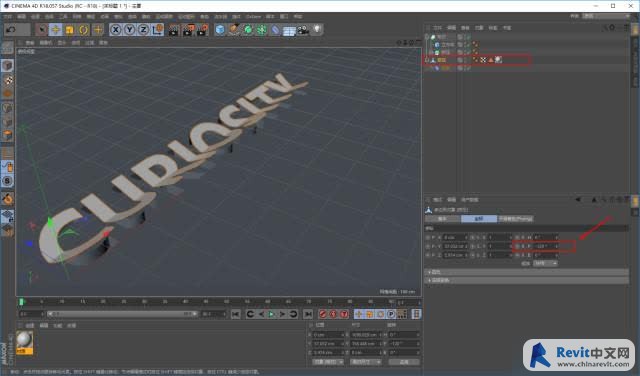
Task: Click the green Play Forwards button
Action: 271,314
